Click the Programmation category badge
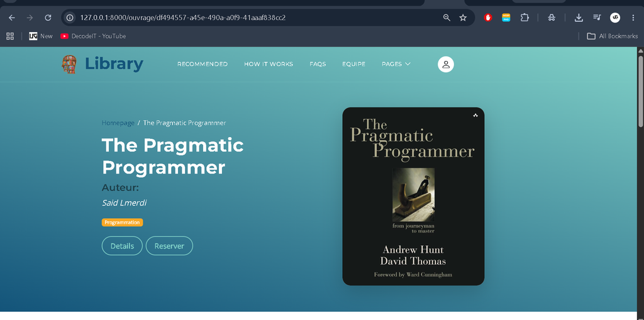644x320 pixels. pyautogui.click(x=123, y=222)
